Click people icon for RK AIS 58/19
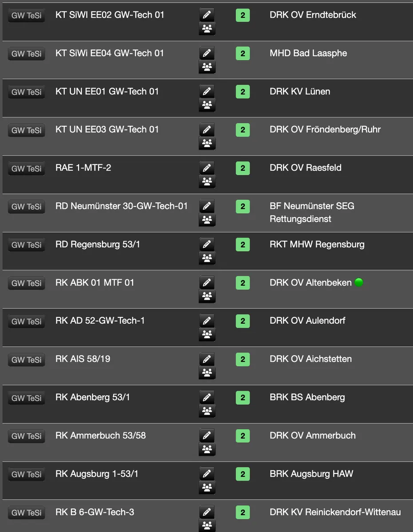413x532 pixels. [206, 373]
